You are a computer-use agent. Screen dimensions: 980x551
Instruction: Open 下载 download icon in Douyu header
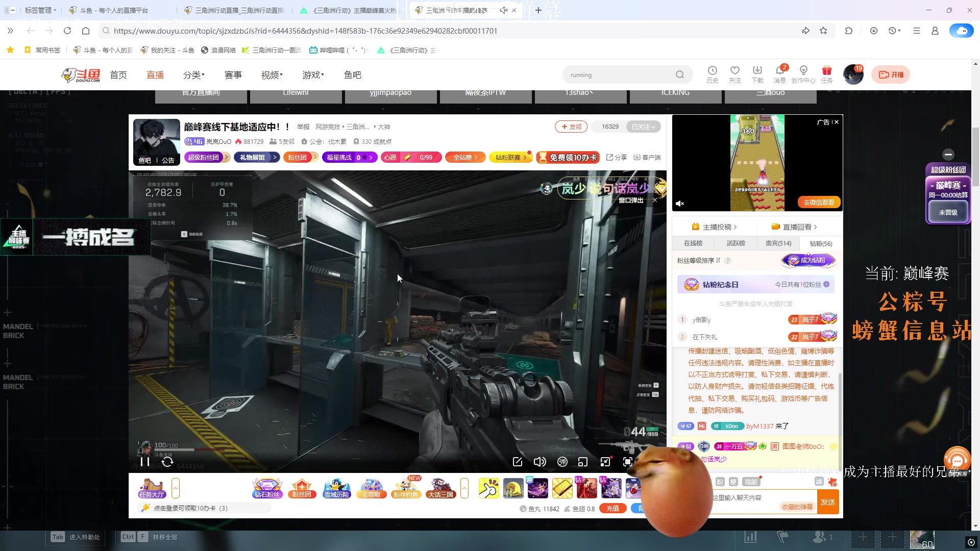pyautogui.click(x=757, y=74)
